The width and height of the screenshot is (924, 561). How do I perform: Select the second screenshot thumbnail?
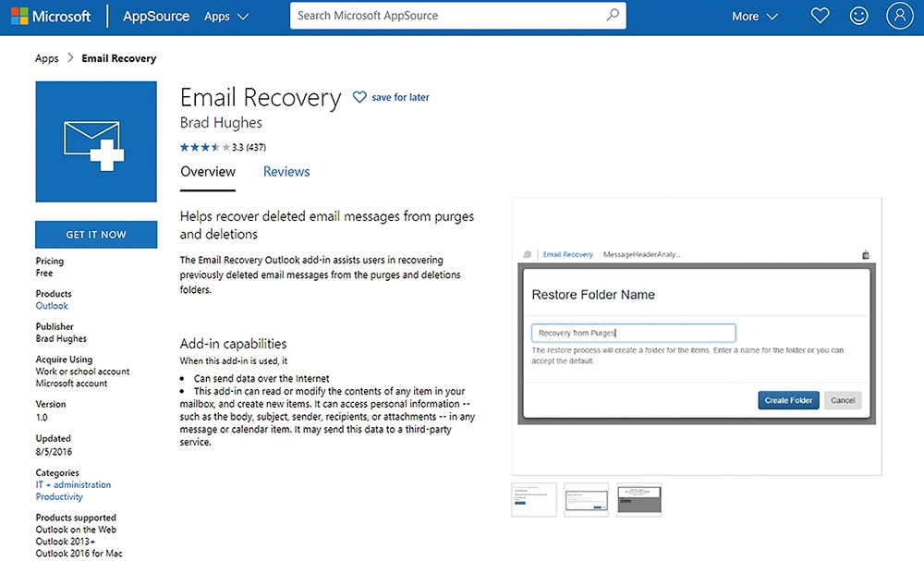pos(587,500)
